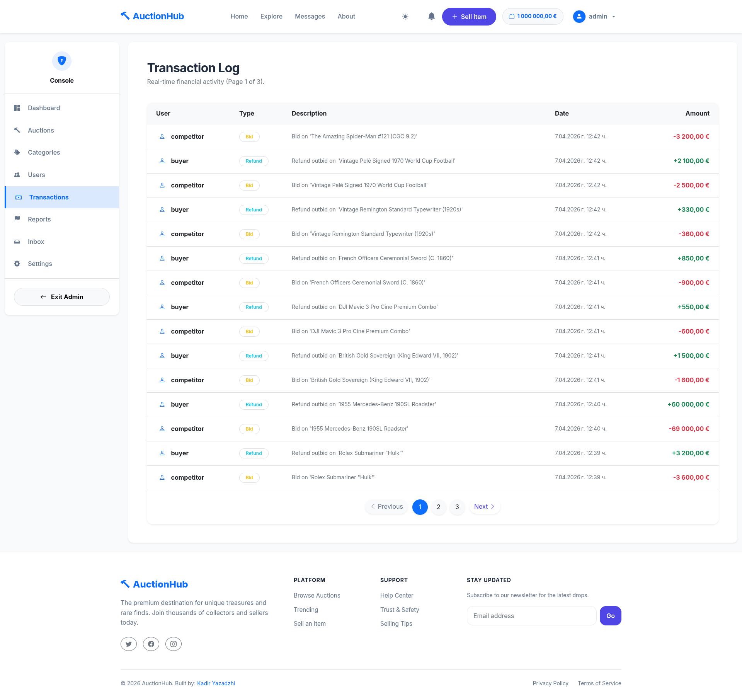742x700 pixels.
Task: Click the Reports flag icon in sidebar
Action: [x=17, y=219]
